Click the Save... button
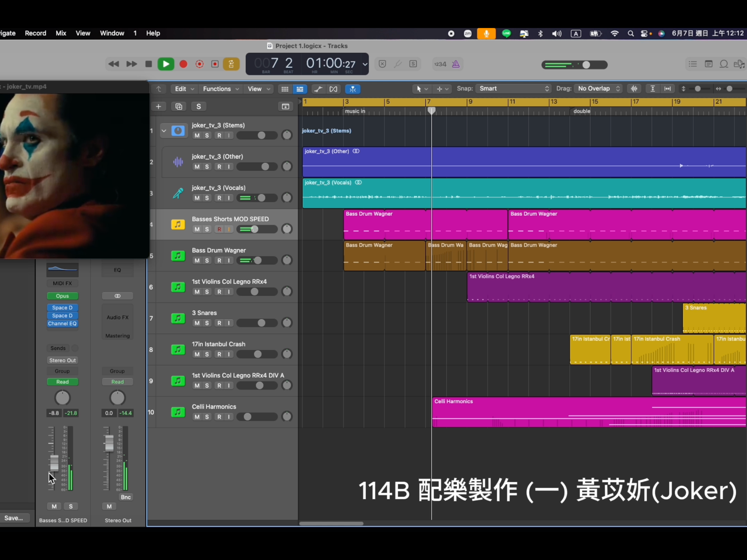 pyautogui.click(x=14, y=518)
